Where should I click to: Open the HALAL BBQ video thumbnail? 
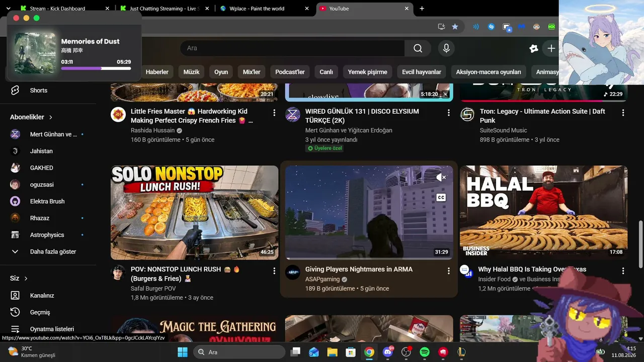click(544, 213)
